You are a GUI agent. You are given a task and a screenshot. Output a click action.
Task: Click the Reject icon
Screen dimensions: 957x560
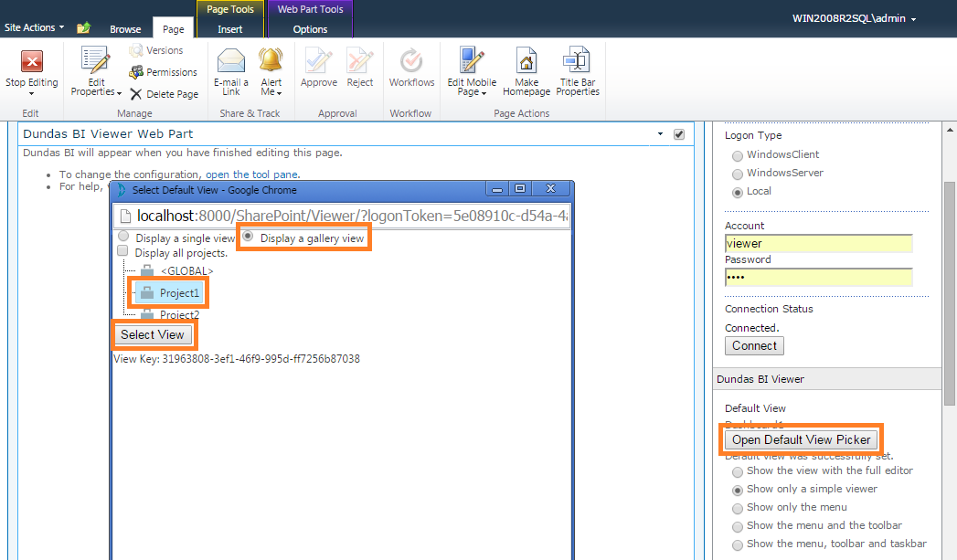point(359,60)
